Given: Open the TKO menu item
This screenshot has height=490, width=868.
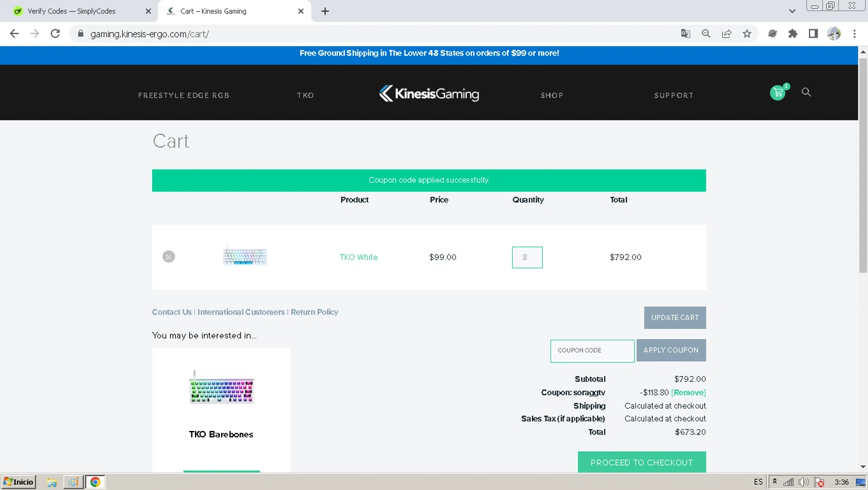Looking at the screenshot, I should point(306,95).
